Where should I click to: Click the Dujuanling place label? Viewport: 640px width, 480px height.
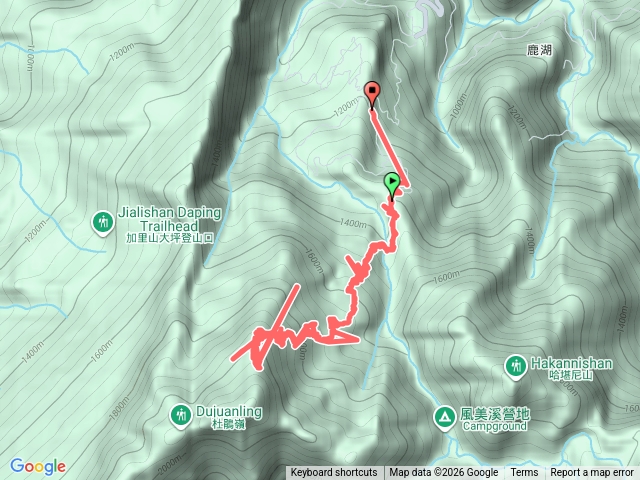pos(229,411)
